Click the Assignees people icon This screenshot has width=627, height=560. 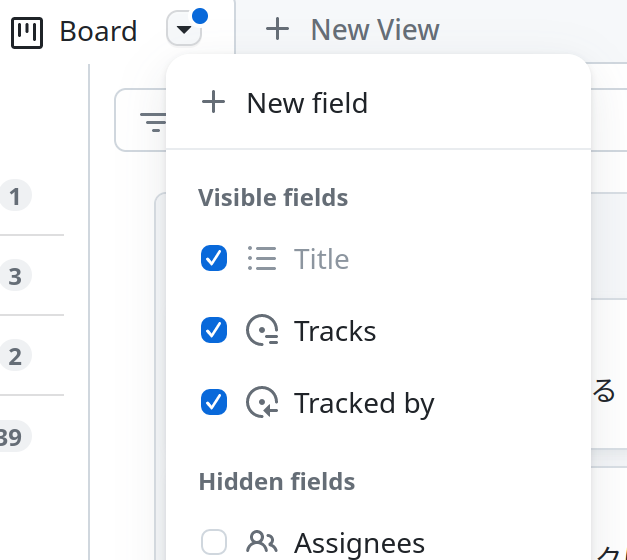(262, 542)
